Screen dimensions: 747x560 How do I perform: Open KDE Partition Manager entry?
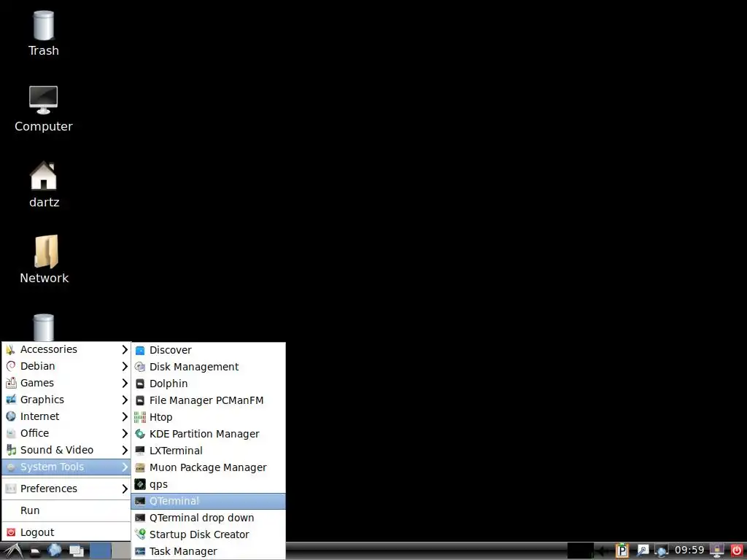click(x=208, y=435)
